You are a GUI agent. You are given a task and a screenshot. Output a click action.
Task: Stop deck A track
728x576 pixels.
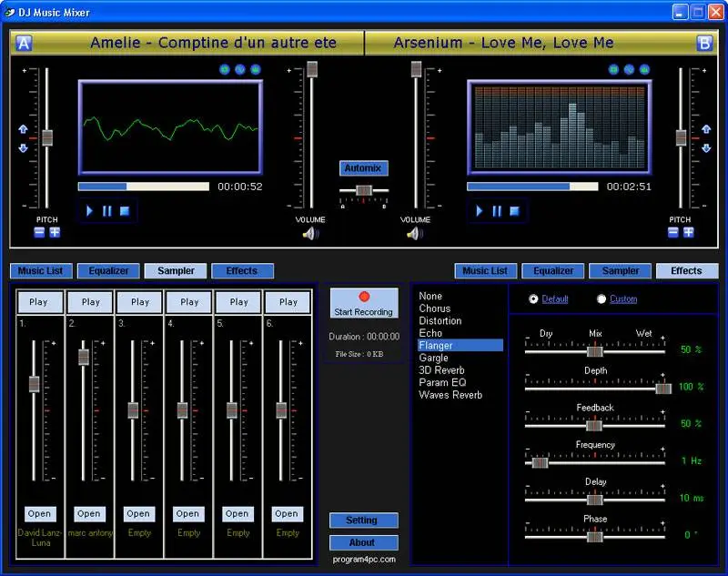click(x=125, y=211)
